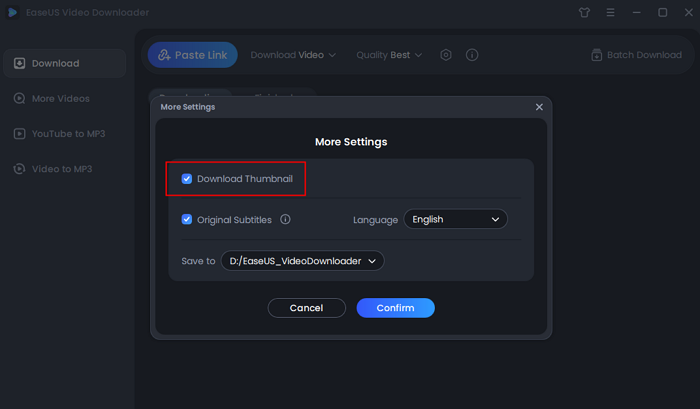
Task: Click the Batch Download icon
Action: [x=597, y=55]
